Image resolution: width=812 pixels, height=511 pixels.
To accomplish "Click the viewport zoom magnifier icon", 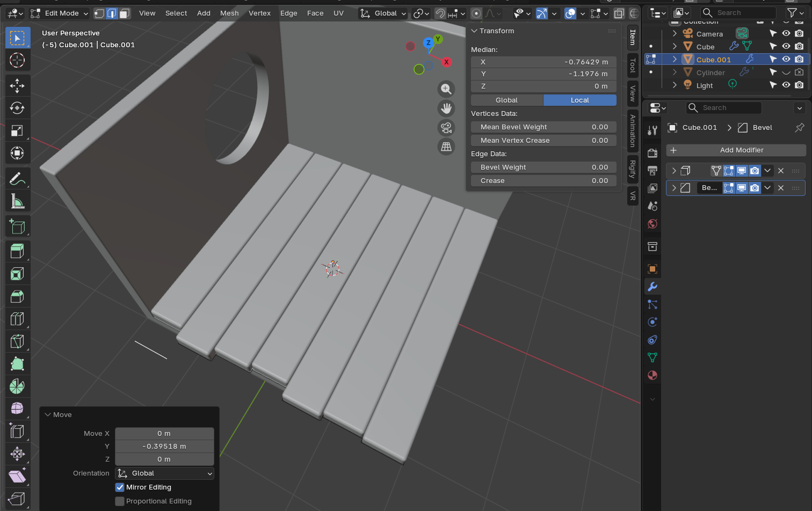I will 446,89.
